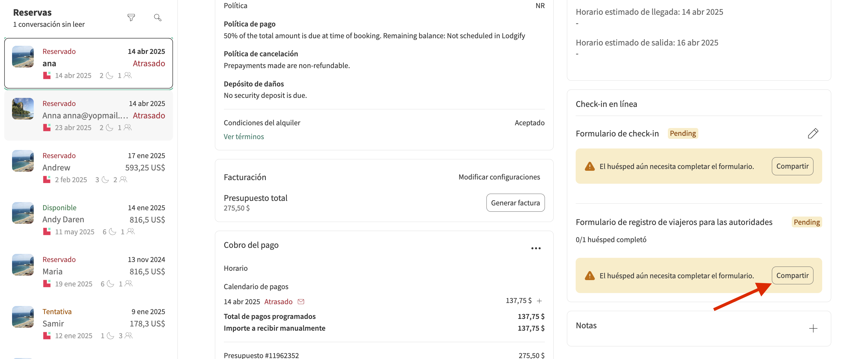Click warning icon in traveler registration banner
868x359 pixels.
point(589,276)
